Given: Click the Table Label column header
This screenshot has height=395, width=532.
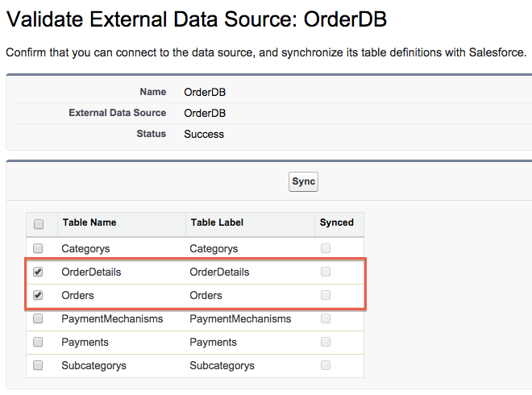Looking at the screenshot, I should pyautogui.click(x=217, y=222).
